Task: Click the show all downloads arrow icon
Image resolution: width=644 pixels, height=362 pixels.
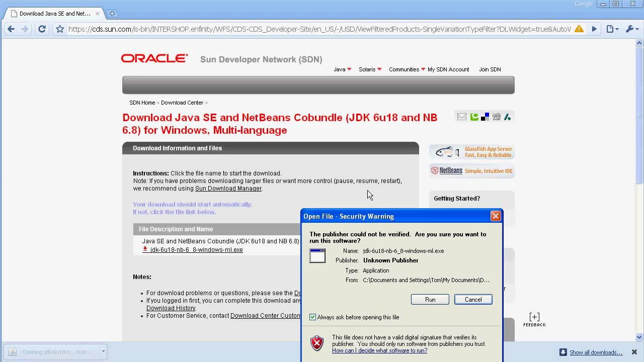Action: [563, 352]
